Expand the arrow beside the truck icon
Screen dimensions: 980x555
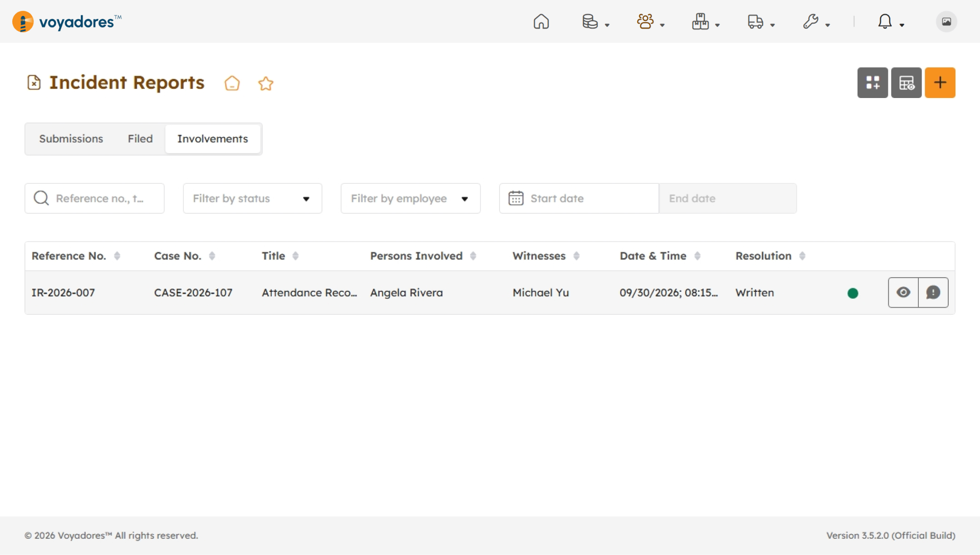tap(772, 25)
